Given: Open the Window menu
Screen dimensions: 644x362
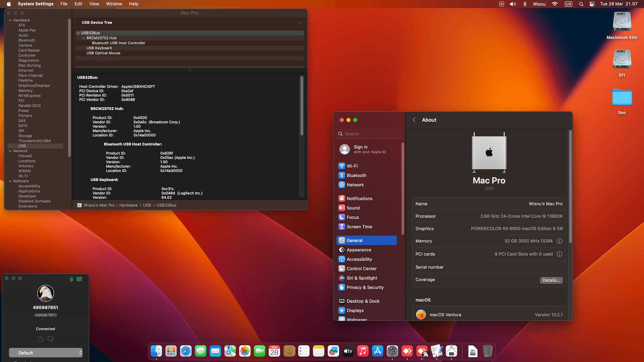Looking at the screenshot, I should [114, 4].
